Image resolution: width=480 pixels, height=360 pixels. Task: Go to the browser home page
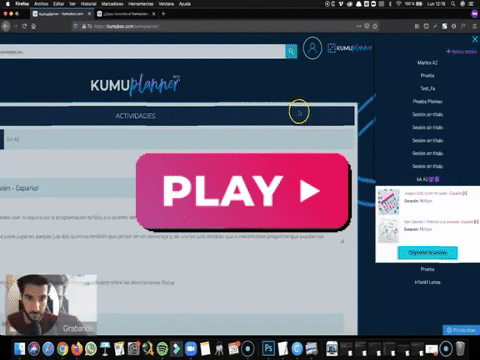click(34, 26)
